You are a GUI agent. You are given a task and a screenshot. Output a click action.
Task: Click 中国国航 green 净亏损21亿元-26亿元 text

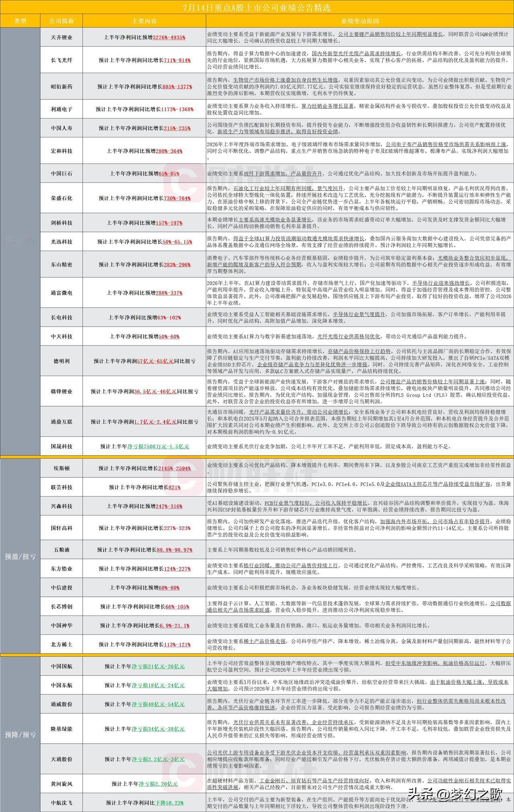pos(158,666)
